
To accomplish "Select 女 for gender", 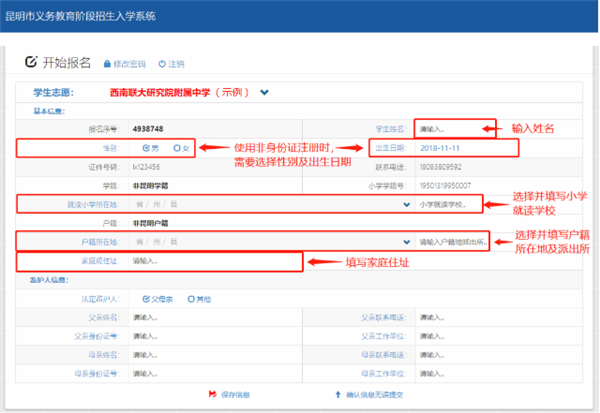I will [181, 148].
